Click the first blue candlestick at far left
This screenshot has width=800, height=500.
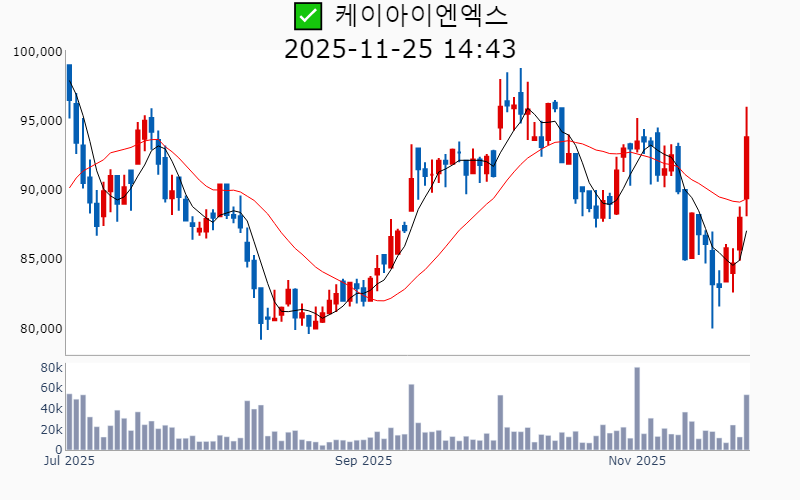pyautogui.click(x=69, y=82)
